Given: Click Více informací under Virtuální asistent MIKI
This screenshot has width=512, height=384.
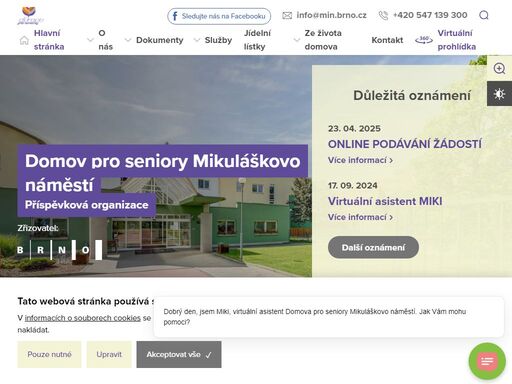Looking at the screenshot, I should click(x=360, y=217).
